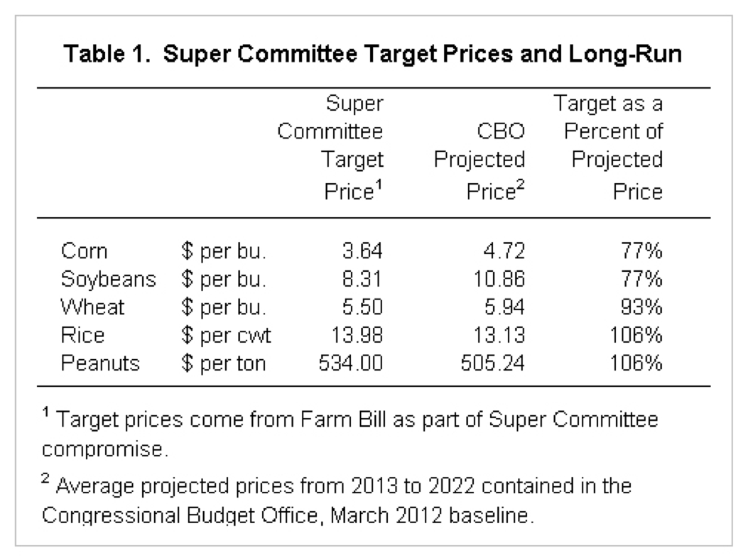The image size is (748, 560).
Task: Select the '$ per ton' unit for peanuts
Action: click(223, 363)
